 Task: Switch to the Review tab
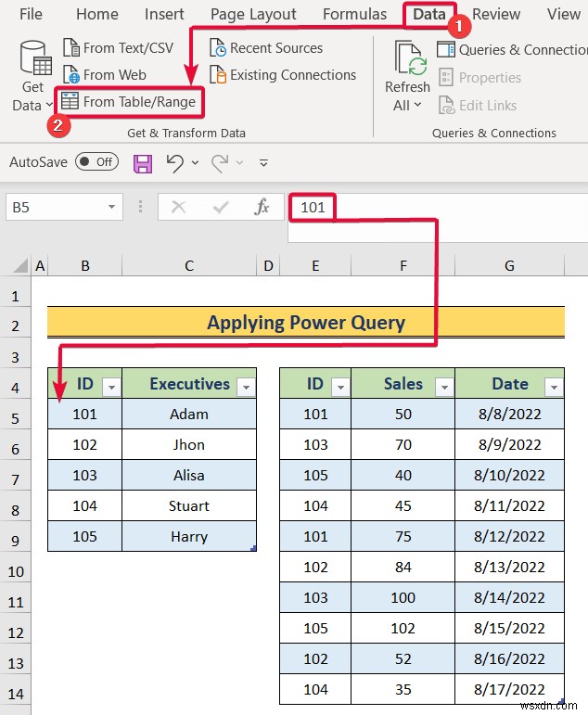click(496, 14)
